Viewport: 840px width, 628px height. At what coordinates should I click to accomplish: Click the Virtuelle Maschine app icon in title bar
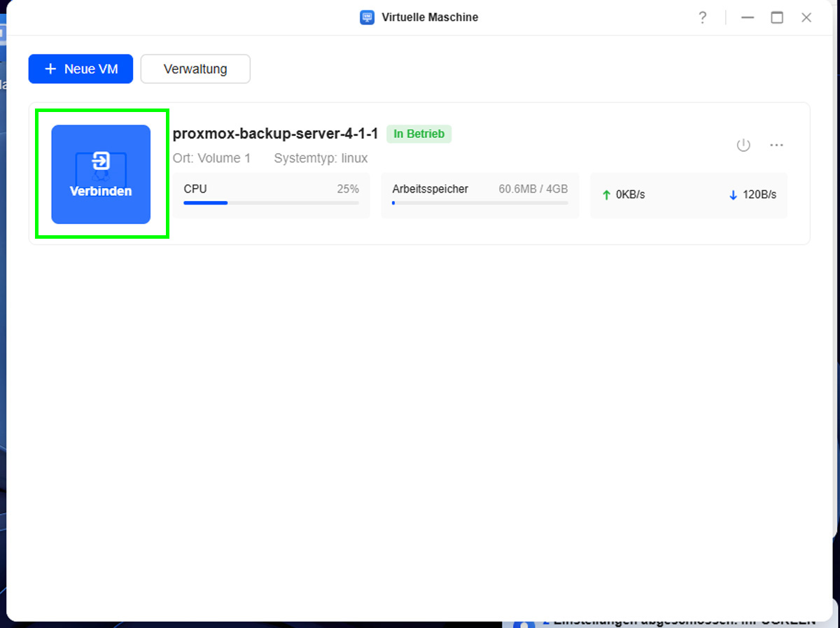tap(367, 18)
